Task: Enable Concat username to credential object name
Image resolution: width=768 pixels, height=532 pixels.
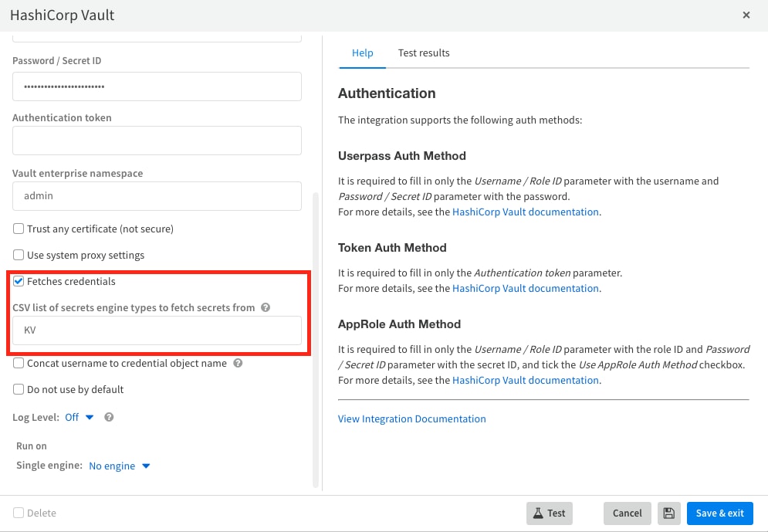Action: tap(19, 363)
